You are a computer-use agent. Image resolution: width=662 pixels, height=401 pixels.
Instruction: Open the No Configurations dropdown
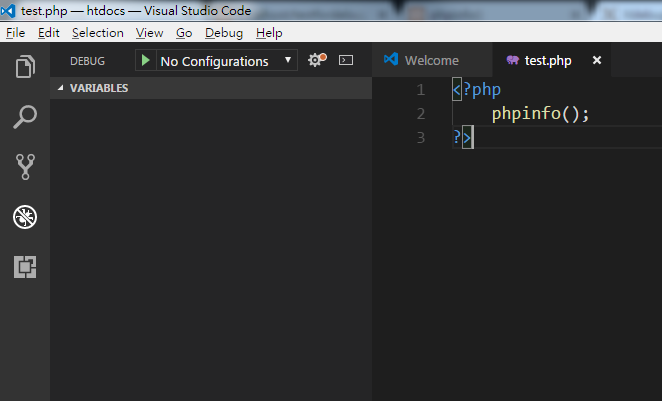point(227,61)
